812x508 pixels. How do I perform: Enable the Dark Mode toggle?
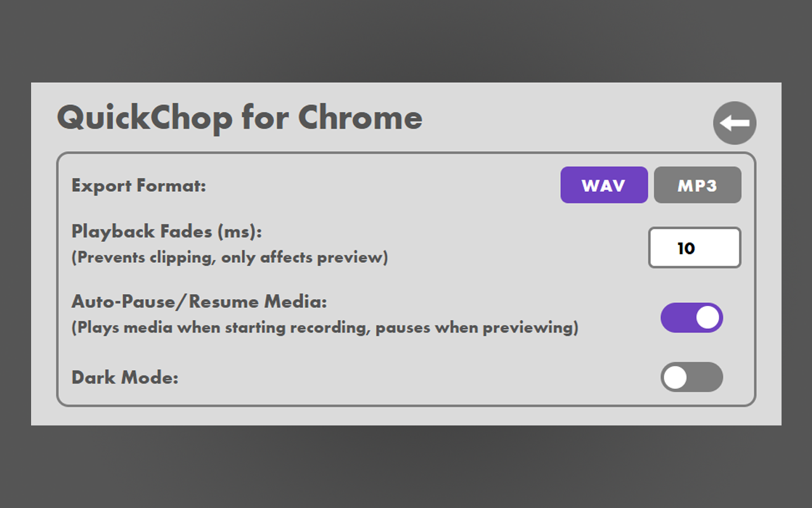point(691,377)
